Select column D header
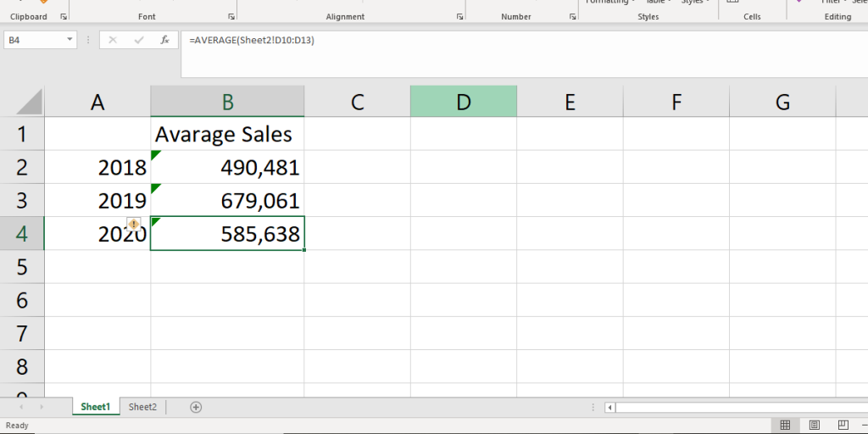The width and height of the screenshot is (868, 434). [463, 102]
